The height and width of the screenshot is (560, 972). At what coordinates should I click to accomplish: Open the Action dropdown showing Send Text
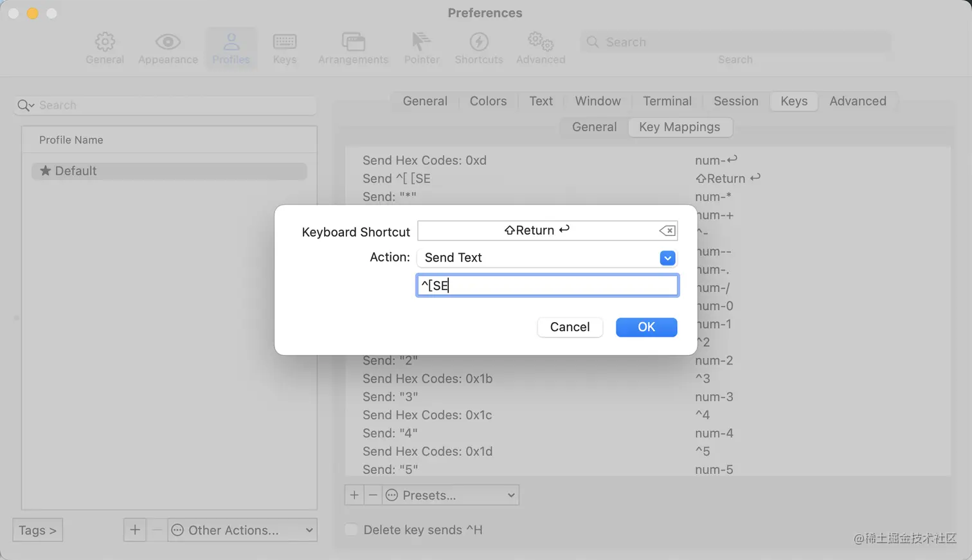(x=547, y=258)
